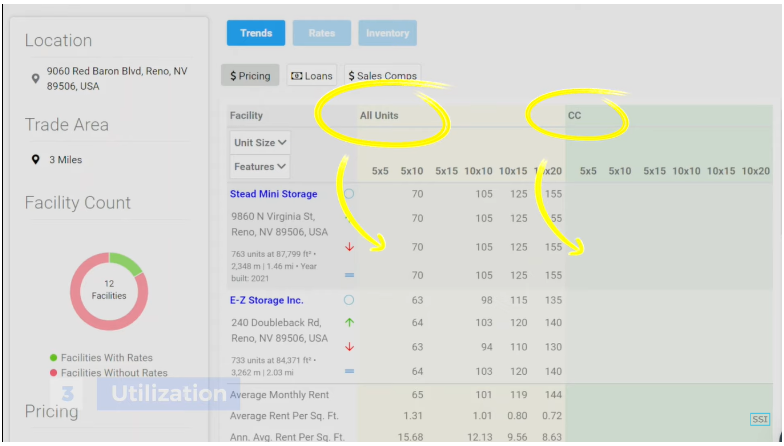Click the E-Z Storage value 94

pyautogui.click(x=484, y=347)
